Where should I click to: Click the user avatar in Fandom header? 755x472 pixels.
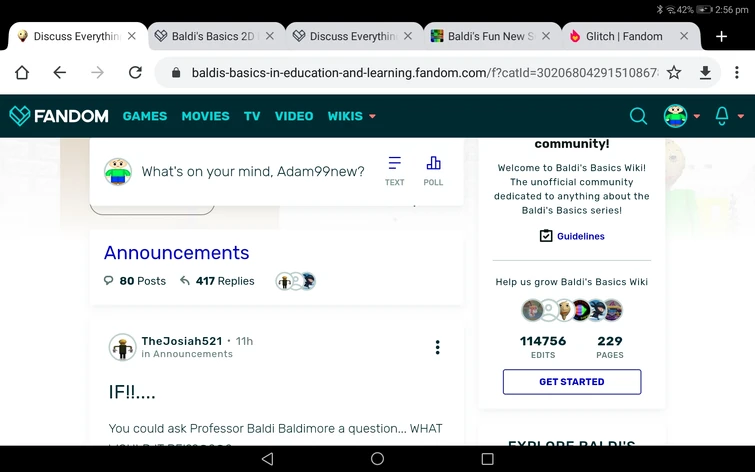coord(676,116)
